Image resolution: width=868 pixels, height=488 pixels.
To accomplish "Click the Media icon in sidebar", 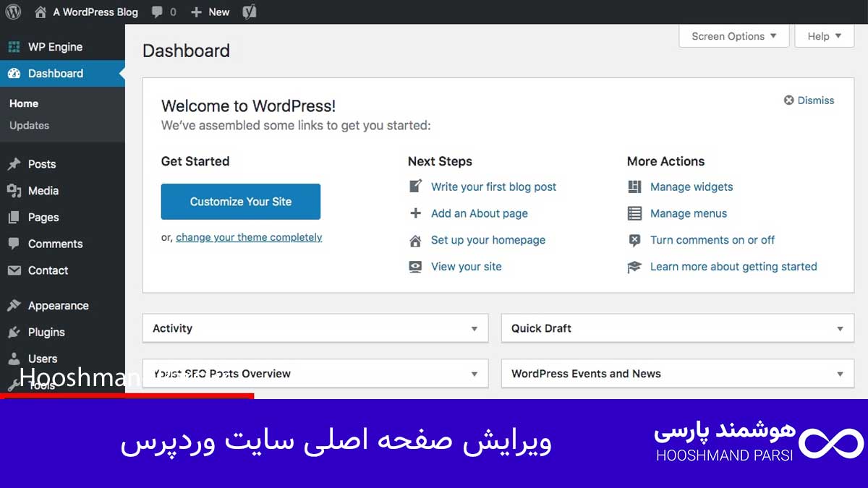I will 14,191.
